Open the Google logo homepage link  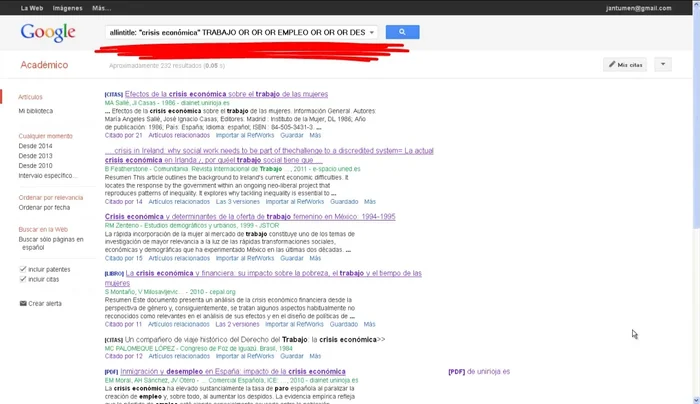click(x=48, y=33)
